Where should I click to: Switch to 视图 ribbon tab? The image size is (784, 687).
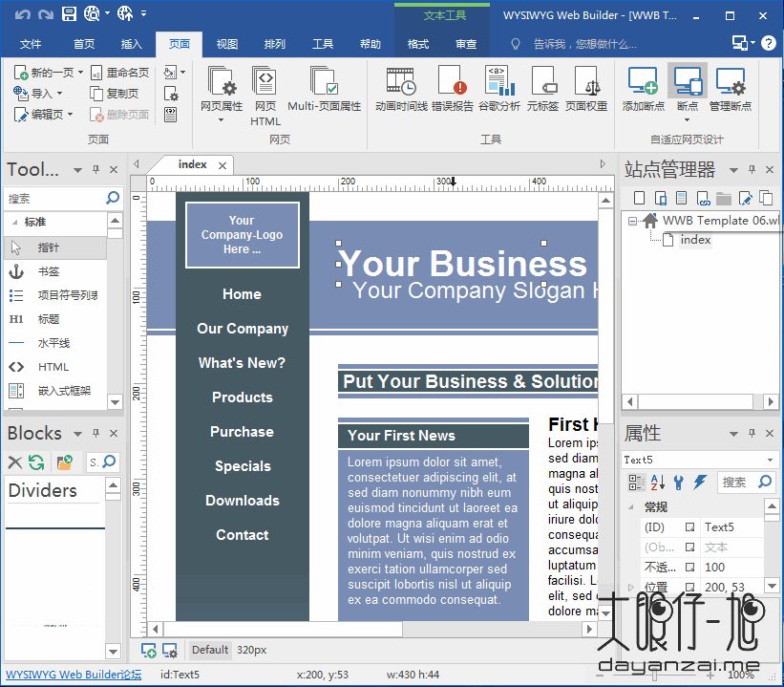[x=227, y=44]
